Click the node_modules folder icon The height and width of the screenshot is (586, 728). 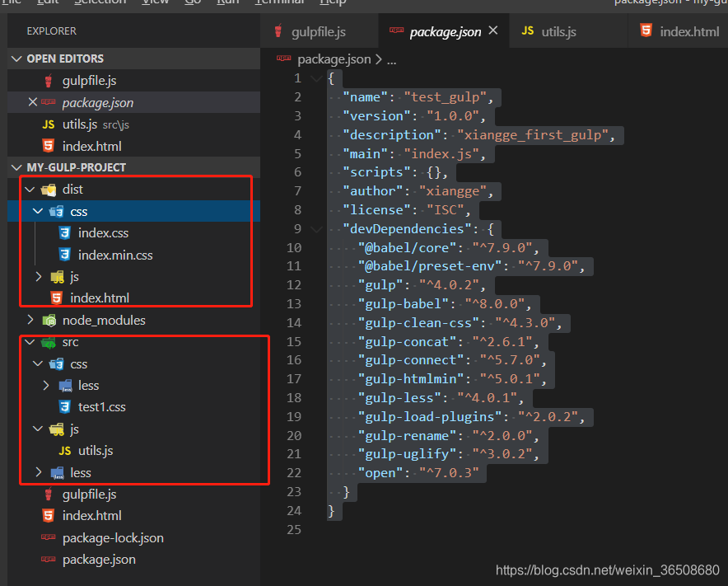tap(49, 320)
